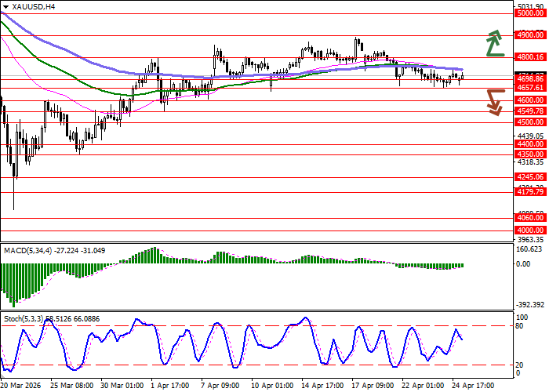
Task: Select the 4500.00 price level label
Action: click(530, 122)
